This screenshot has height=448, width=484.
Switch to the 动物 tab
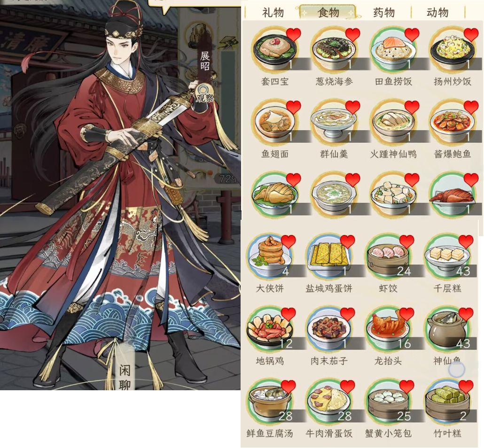pos(437,13)
